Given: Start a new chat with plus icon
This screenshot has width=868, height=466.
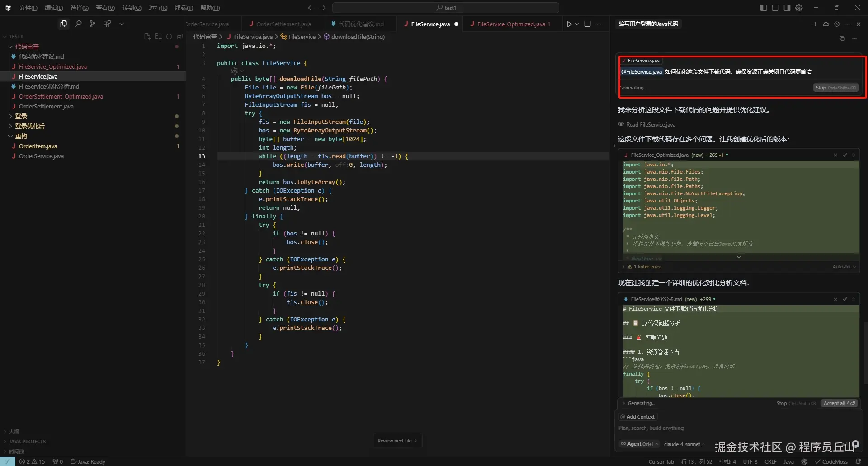Looking at the screenshot, I should pos(815,24).
